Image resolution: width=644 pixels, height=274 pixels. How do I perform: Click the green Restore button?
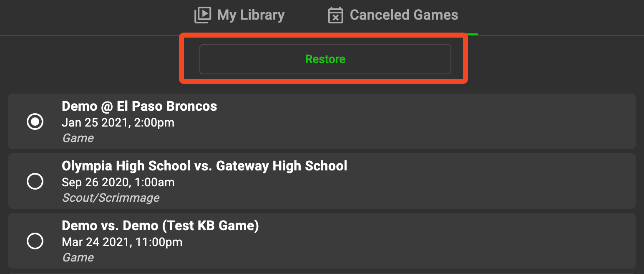point(325,59)
